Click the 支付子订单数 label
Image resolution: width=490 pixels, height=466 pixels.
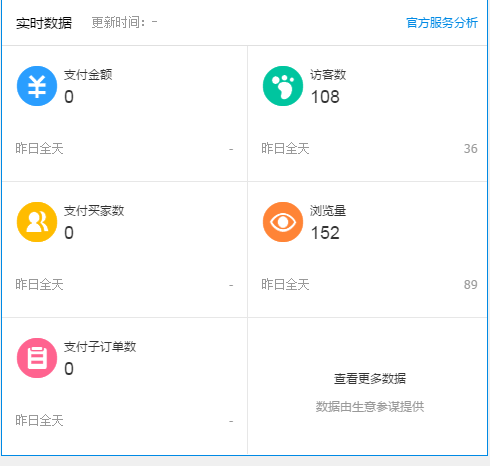pos(100,347)
